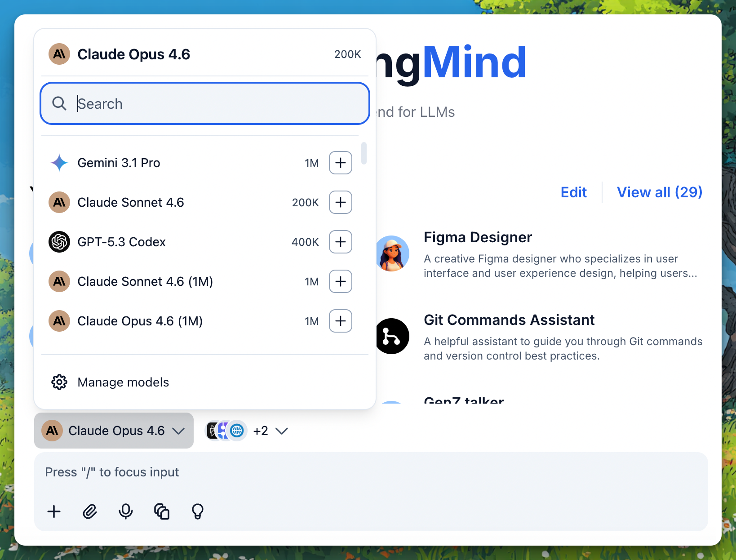
Task: Expand the plugins +2 dropdown chevron
Action: [282, 431]
